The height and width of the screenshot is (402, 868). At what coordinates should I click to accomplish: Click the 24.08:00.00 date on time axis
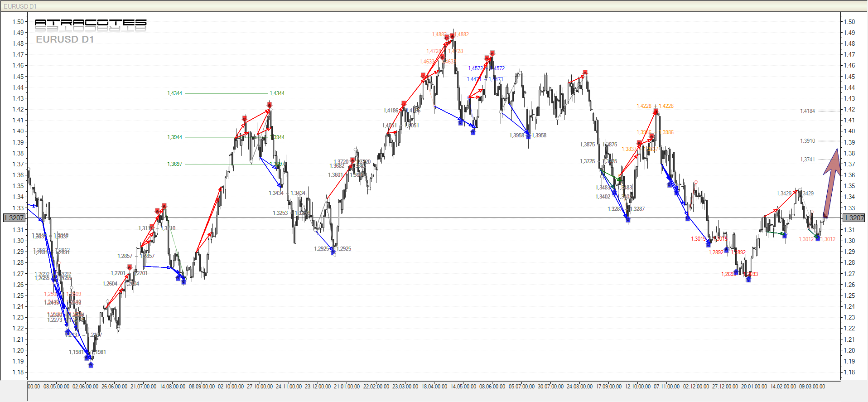[x=580, y=387]
